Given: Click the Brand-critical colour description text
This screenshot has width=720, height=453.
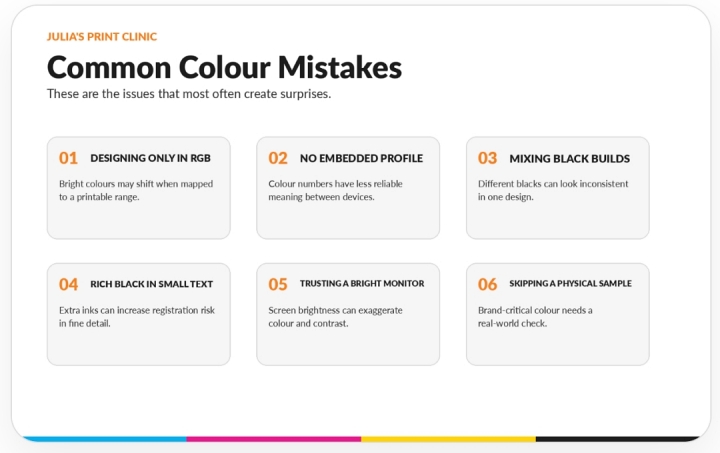Looking at the screenshot, I should pos(535,317).
